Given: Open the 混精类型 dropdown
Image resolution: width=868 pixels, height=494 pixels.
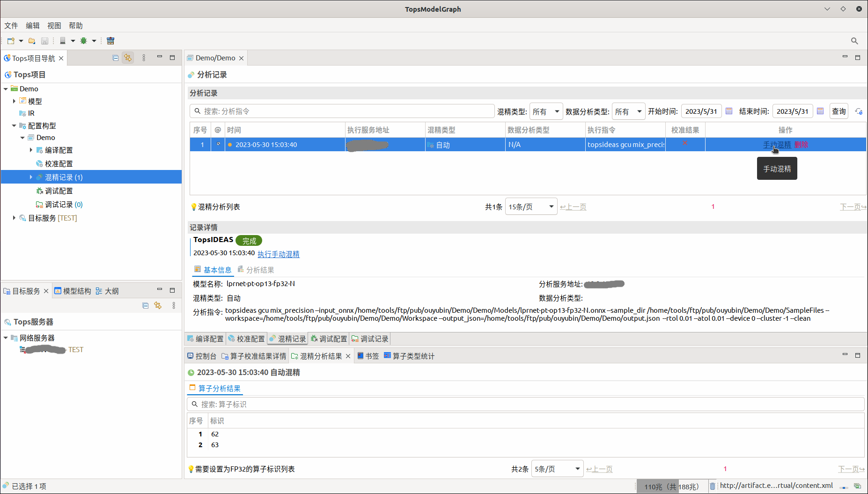Looking at the screenshot, I should click(x=546, y=111).
